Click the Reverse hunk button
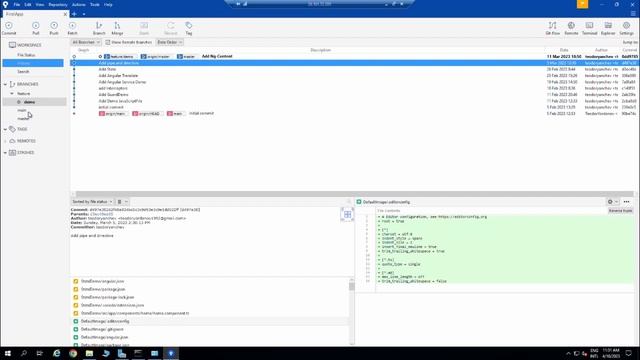 pos(620,211)
